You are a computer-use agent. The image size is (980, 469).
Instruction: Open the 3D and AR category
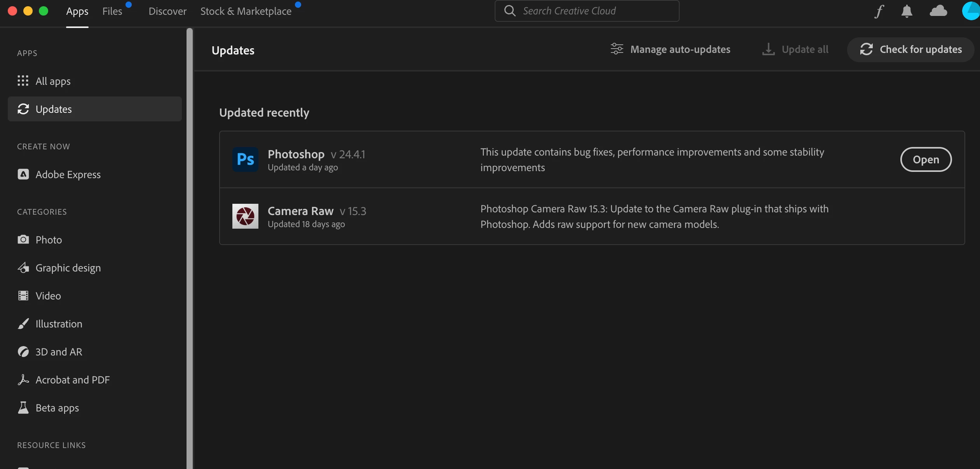coord(59,352)
